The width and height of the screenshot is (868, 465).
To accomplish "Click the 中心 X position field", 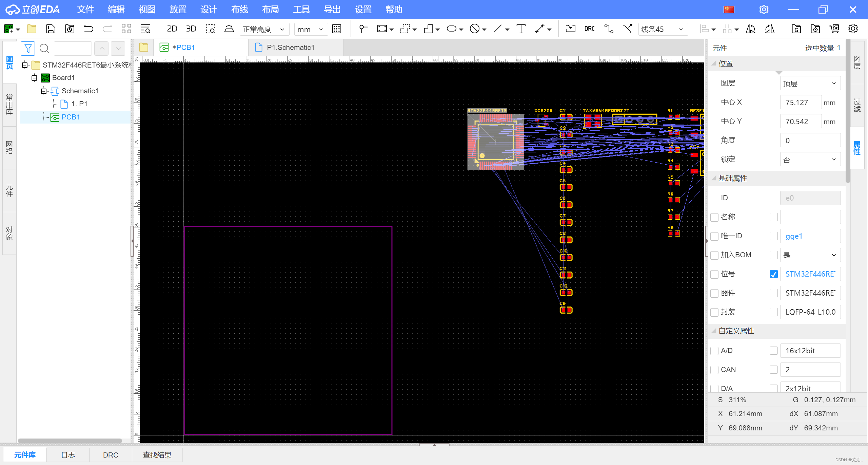I will click(x=800, y=103).
